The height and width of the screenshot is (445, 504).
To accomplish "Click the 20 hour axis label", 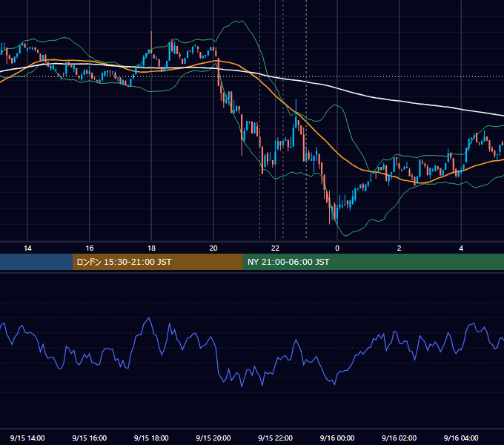I will 213,248.
